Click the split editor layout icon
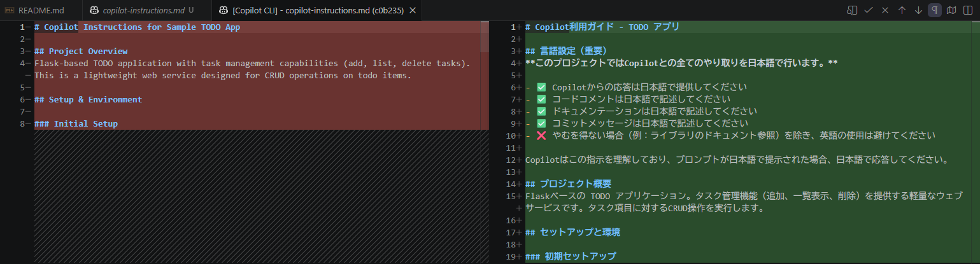The width and height of the screenshot is (980, 264). pos(968,10)
